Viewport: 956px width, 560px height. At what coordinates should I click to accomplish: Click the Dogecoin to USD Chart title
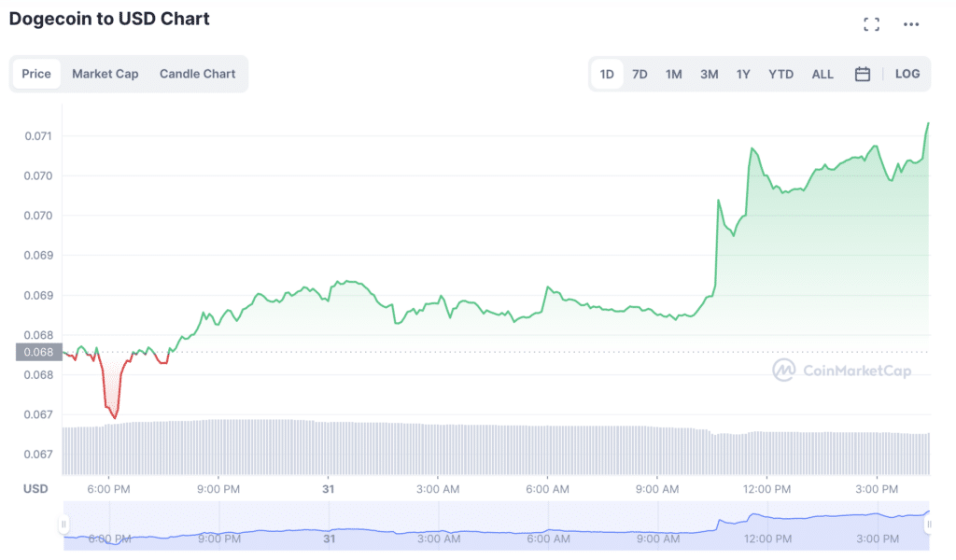(x=109, y=19)
